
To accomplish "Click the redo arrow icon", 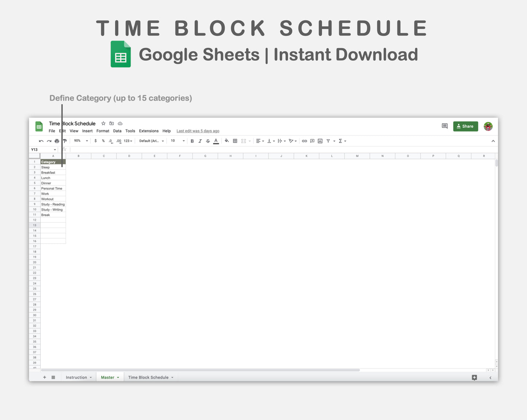I will pyautogui.click(x=49, y=141).
